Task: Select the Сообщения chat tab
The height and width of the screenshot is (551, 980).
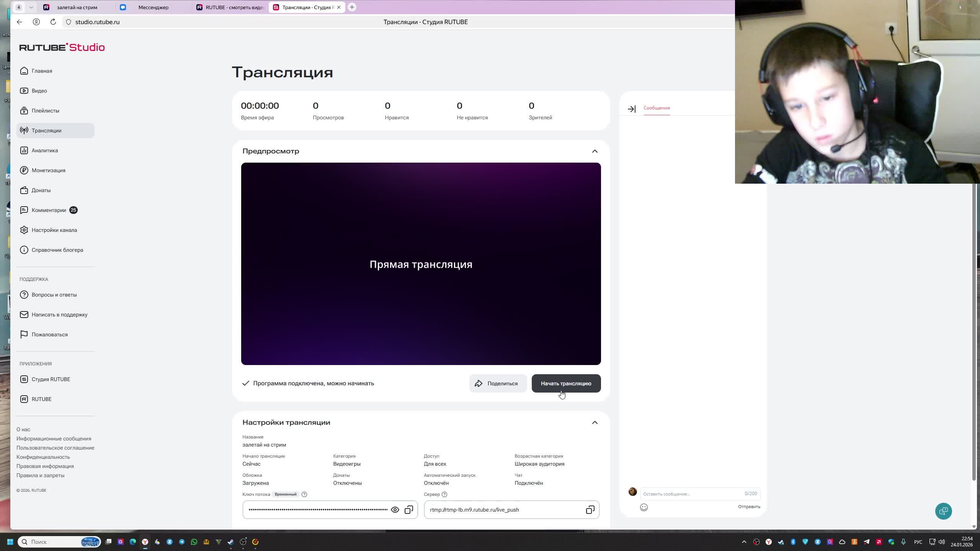Action: pyautogui.click(x=657, y=108)
